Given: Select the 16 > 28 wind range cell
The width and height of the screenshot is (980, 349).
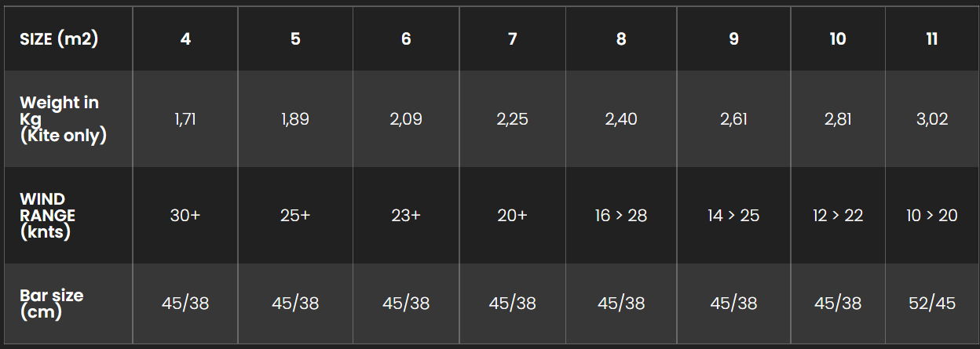Looking at the screenshot, I should coord(621,215).
